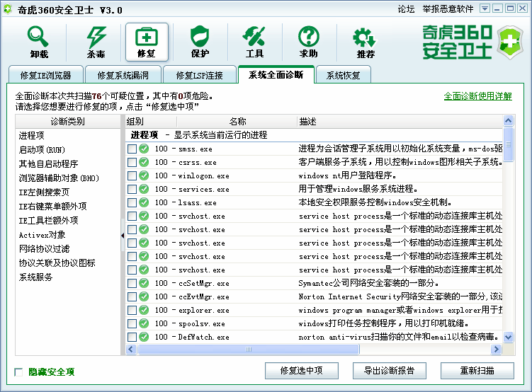Select IE工具栏额外项 category

[48, 221]
